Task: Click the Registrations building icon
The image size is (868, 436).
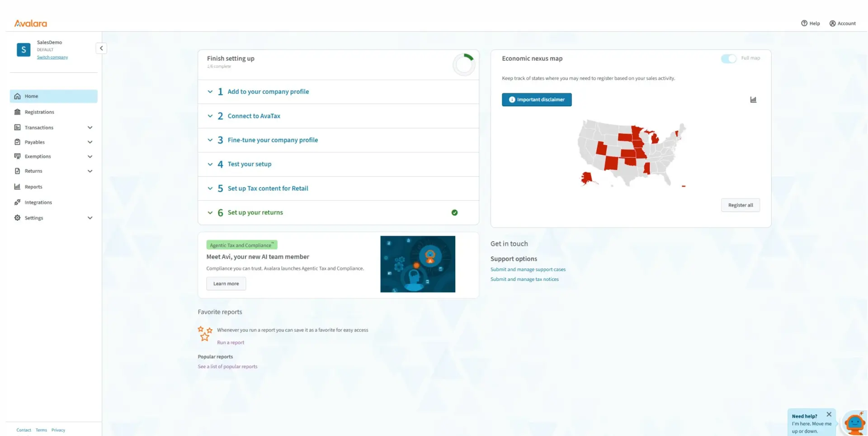Action: (17, 112)
